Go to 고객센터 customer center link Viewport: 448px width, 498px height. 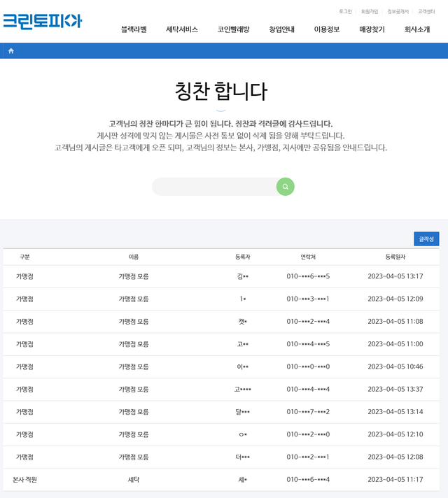click(x=426, y=11)
